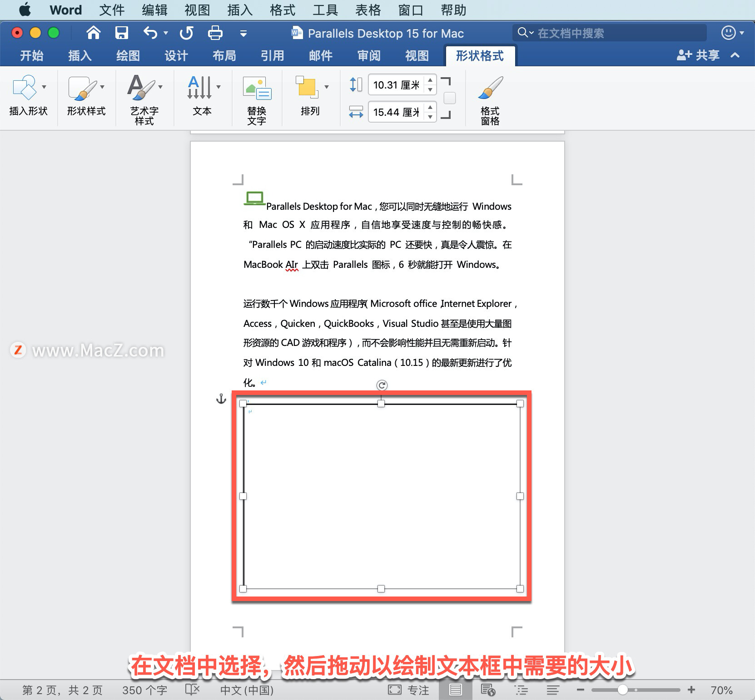Open the 视图 ribbon tab
Screen dimensions: 755x700
coord(417,55)
